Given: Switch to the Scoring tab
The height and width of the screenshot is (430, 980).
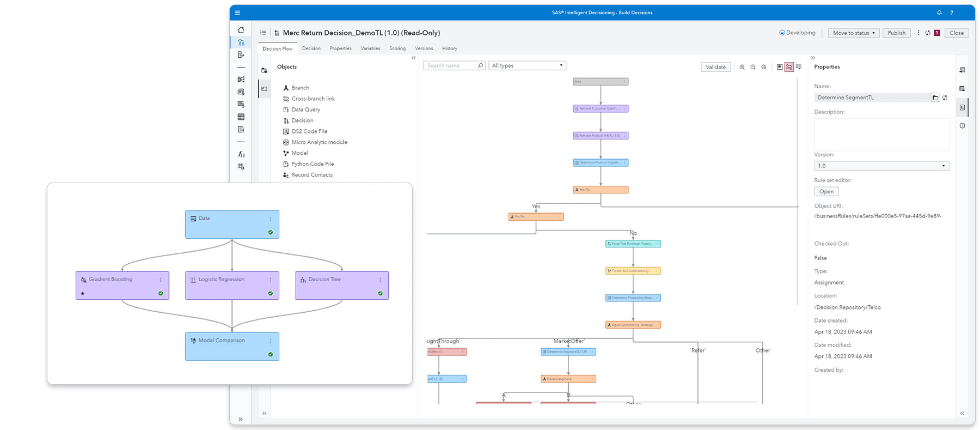Looking at the screenshot, I should (x=397, y=49).
